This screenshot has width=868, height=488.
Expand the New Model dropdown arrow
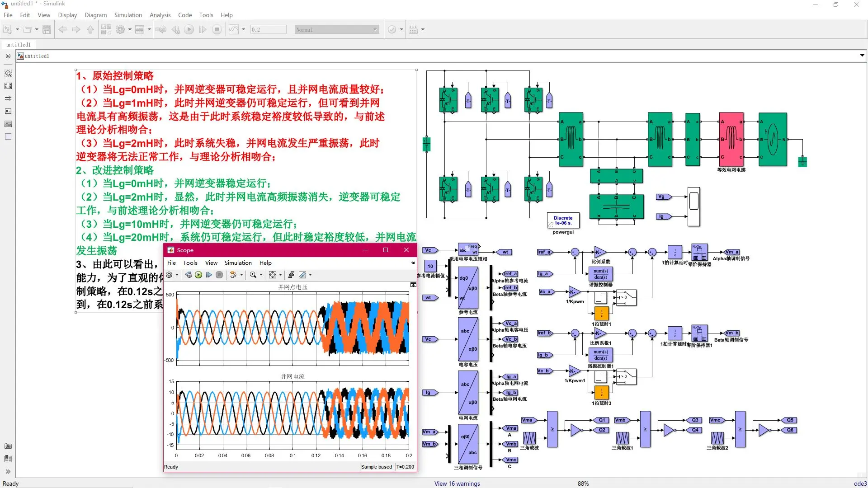[x=17, y=30]
